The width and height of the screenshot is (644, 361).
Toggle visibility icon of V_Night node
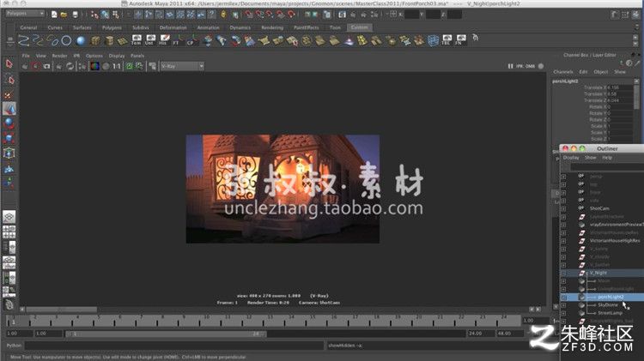coord(582,273)
